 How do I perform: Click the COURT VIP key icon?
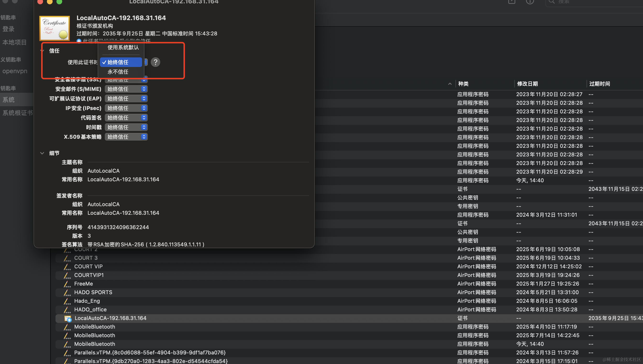pos(67,266)
